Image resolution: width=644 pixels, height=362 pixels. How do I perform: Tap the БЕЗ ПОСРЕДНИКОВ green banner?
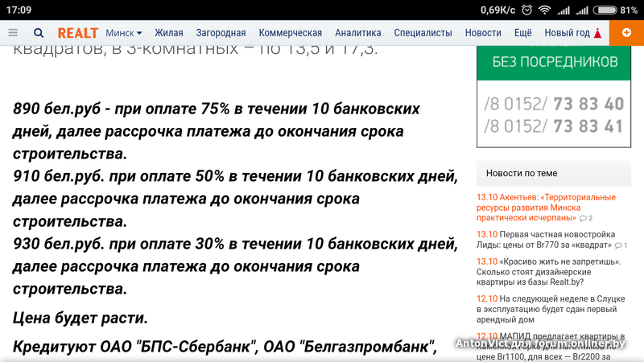point(554,63)
